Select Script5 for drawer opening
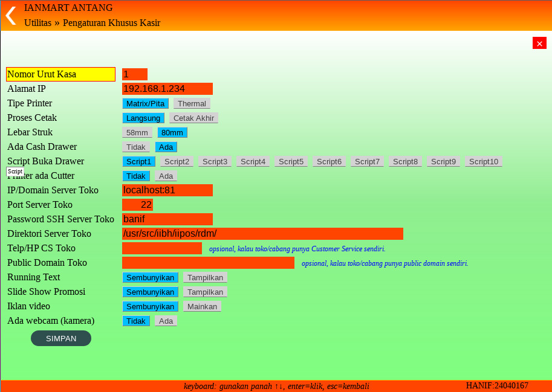Viewport: 552px width, 392px height. click(x=291, y=161)
